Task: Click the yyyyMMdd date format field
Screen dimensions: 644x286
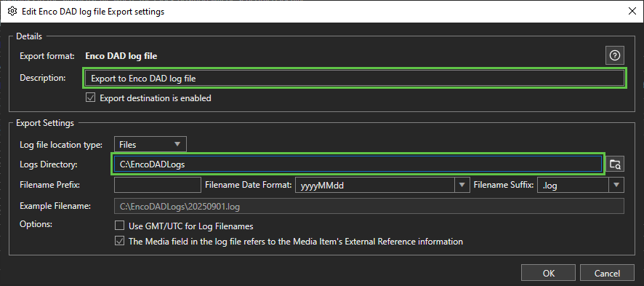Action: point(375,185)
